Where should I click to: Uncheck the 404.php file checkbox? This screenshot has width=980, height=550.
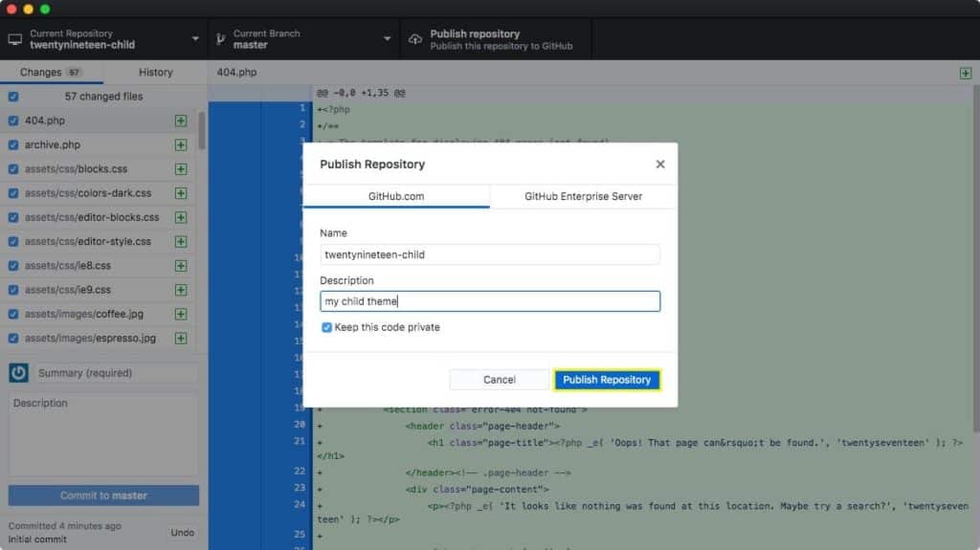13,121
